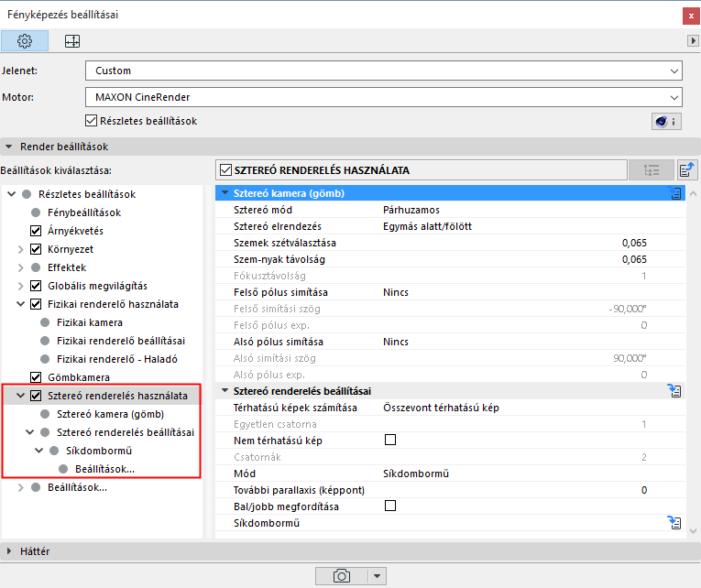The height and width of the screenshot is (588, 701).
Task: Select Sztereó kamera (gömb) tree item
Action: point(111,414)
